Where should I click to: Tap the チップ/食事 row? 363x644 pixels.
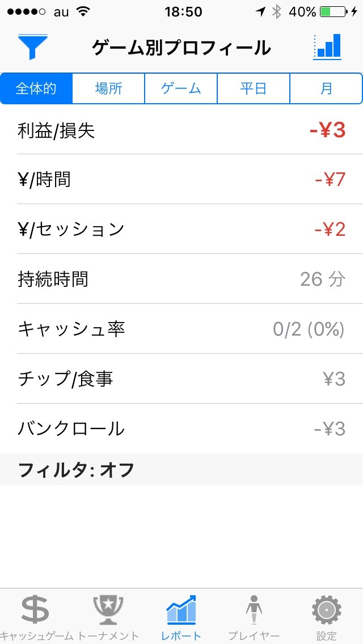point(181,379)
